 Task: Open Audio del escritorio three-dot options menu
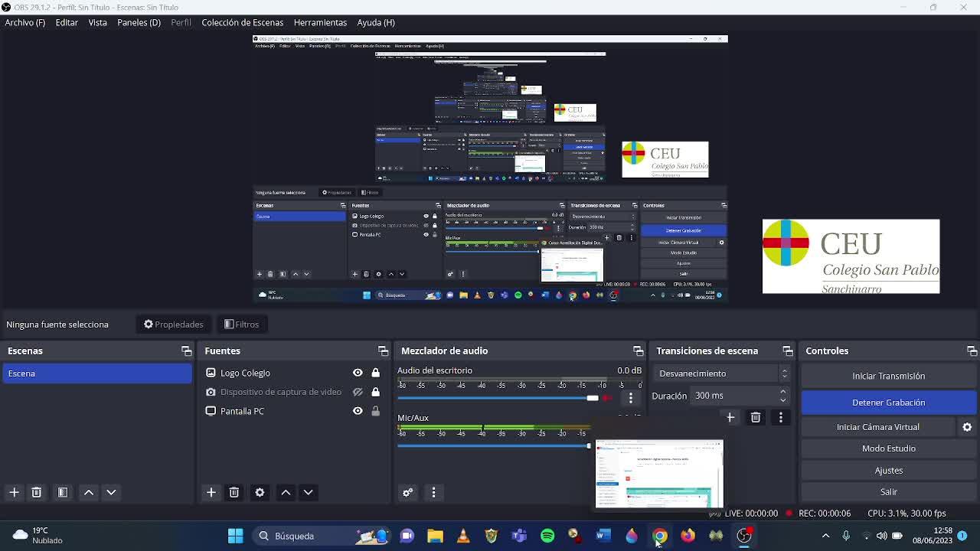click(x=630, y=398)
